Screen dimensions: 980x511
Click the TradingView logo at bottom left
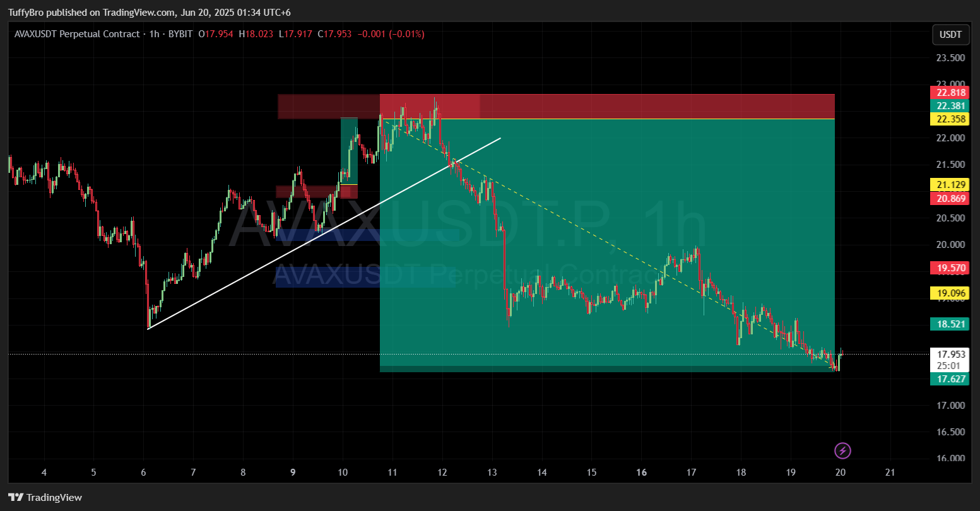[x=45, y=497]
